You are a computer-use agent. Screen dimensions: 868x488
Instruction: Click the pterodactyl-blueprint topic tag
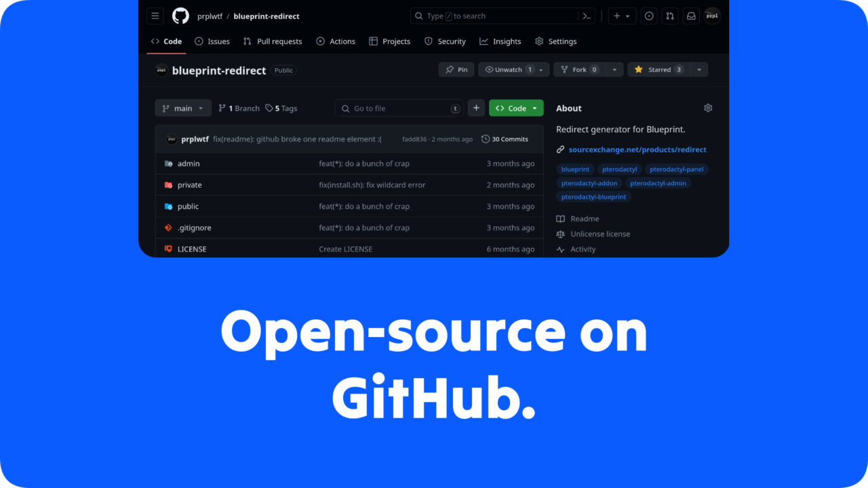tap(594, 197)
